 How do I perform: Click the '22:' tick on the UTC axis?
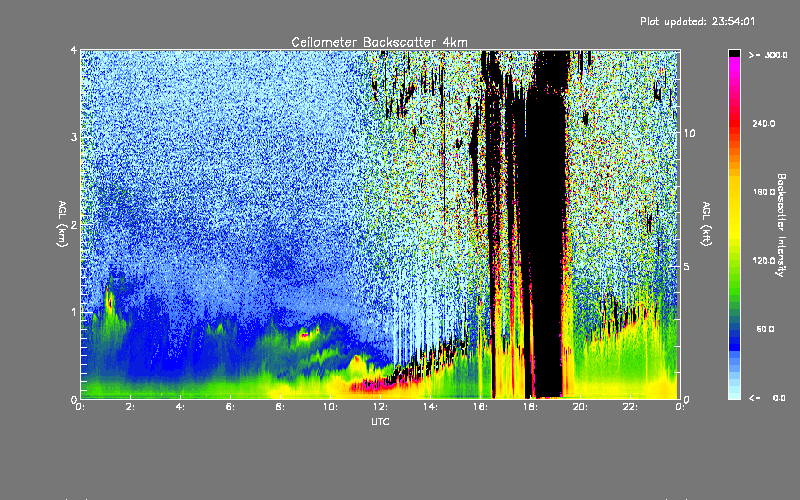point(630,407)
